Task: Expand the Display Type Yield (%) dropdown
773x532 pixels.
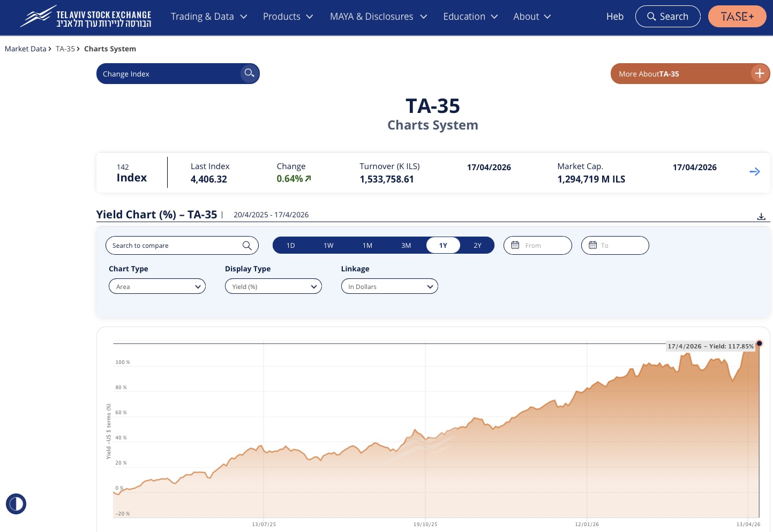Action: 273,287
